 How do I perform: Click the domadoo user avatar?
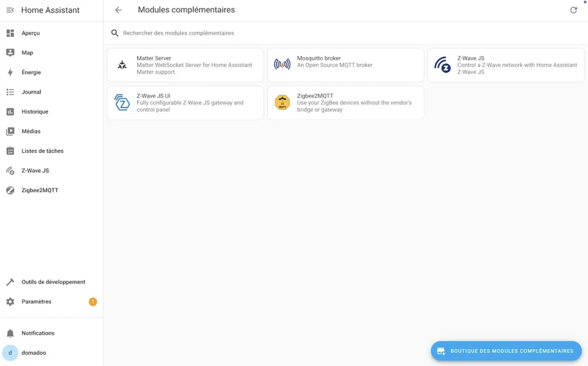(x=10, y=353)
